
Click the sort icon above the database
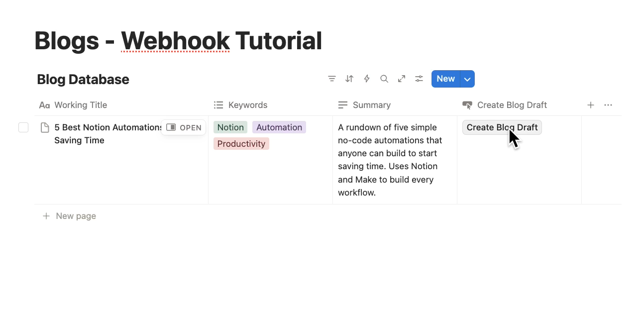coord(349,79)
